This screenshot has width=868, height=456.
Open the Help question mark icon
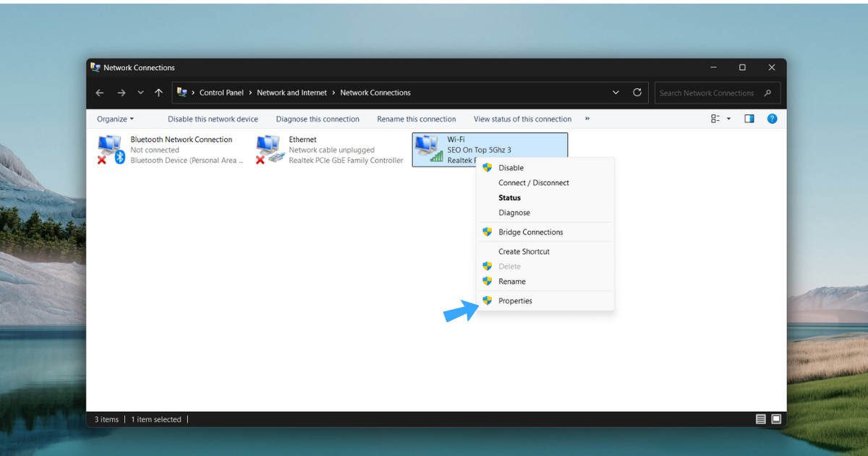pos(772,119)
